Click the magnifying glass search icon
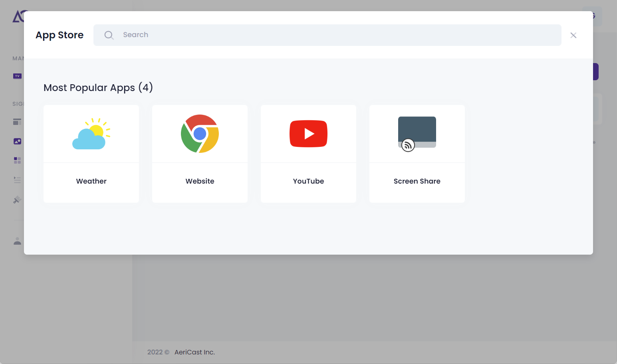Screen dimensions: 617x364 click(109, 35)
